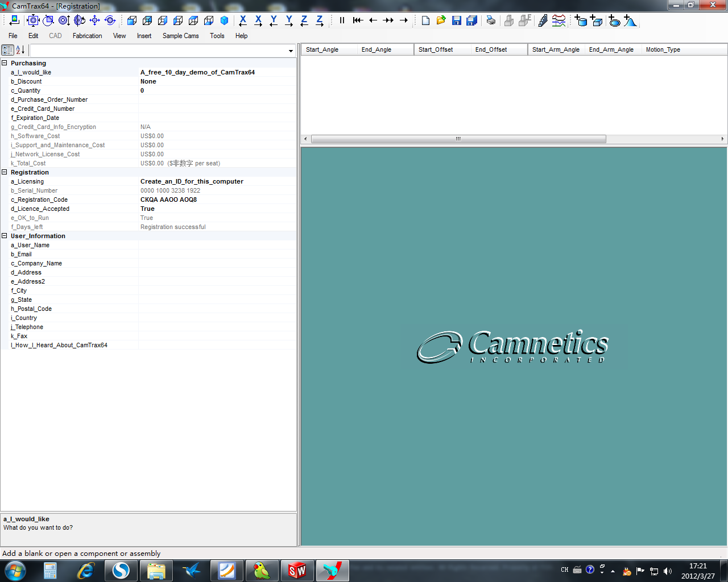This screenshot has height=582, width=728.
Task: Click the first X axis left arrow icon
Action: 243,20
